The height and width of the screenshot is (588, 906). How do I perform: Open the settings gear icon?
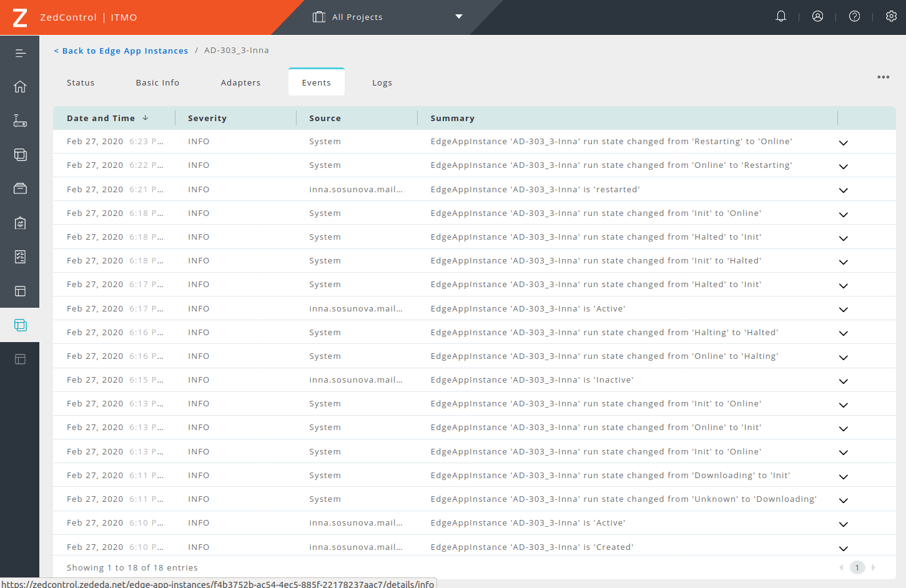tap(891, 17)
